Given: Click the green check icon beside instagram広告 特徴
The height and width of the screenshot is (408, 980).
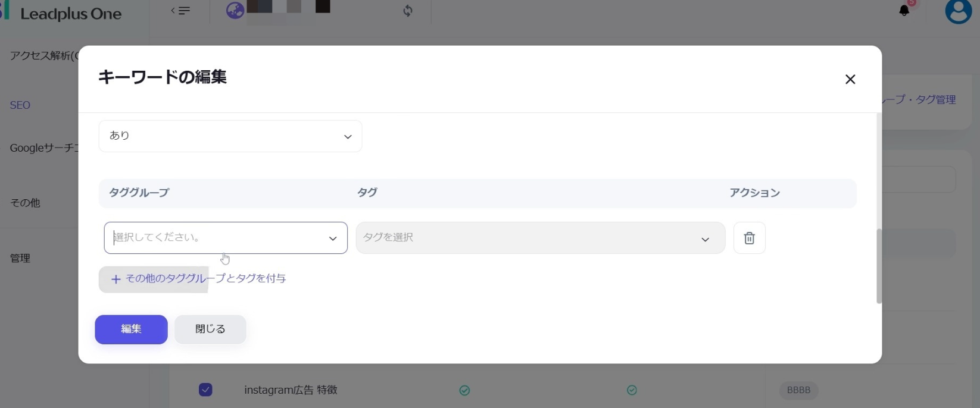Looking at the screenshot, I should [x=464, y=390].
